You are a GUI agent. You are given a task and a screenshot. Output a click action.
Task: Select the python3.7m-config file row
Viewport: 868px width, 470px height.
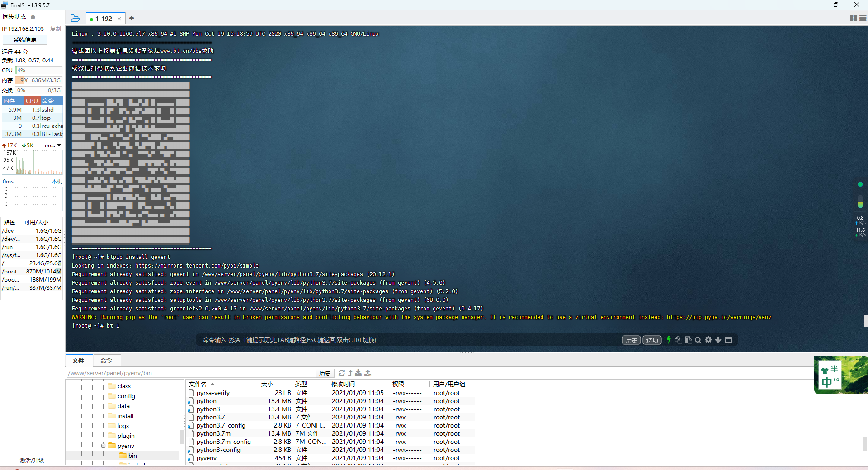330,442
